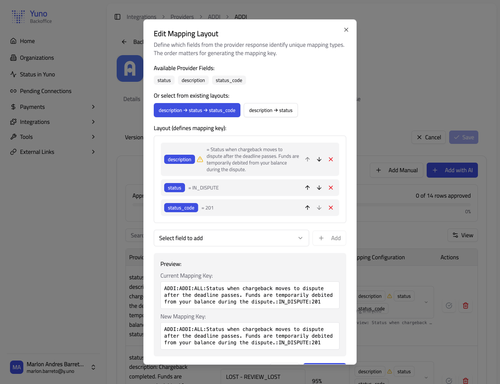
Task: Click the Integrations sidebar item
Action: (x=35, y=122)
